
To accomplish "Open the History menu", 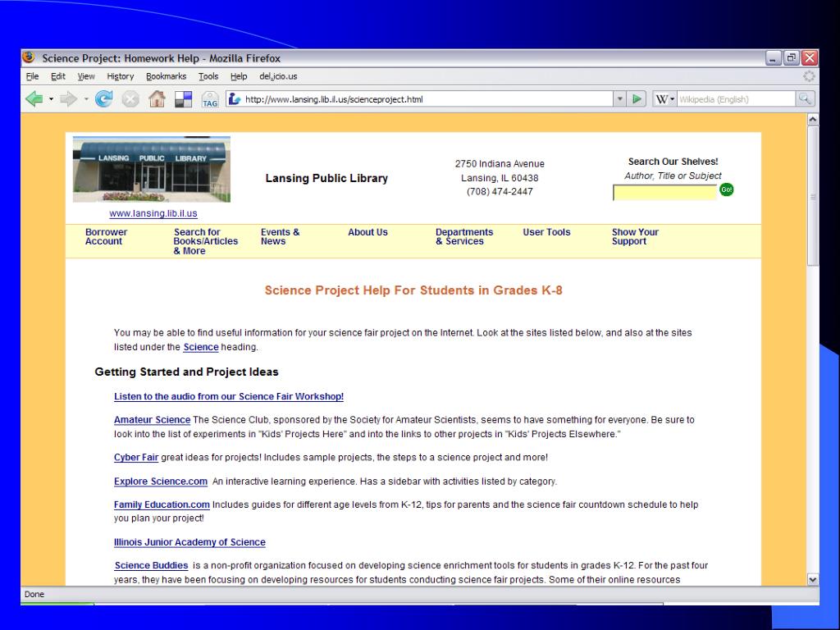I will (120, 76).
